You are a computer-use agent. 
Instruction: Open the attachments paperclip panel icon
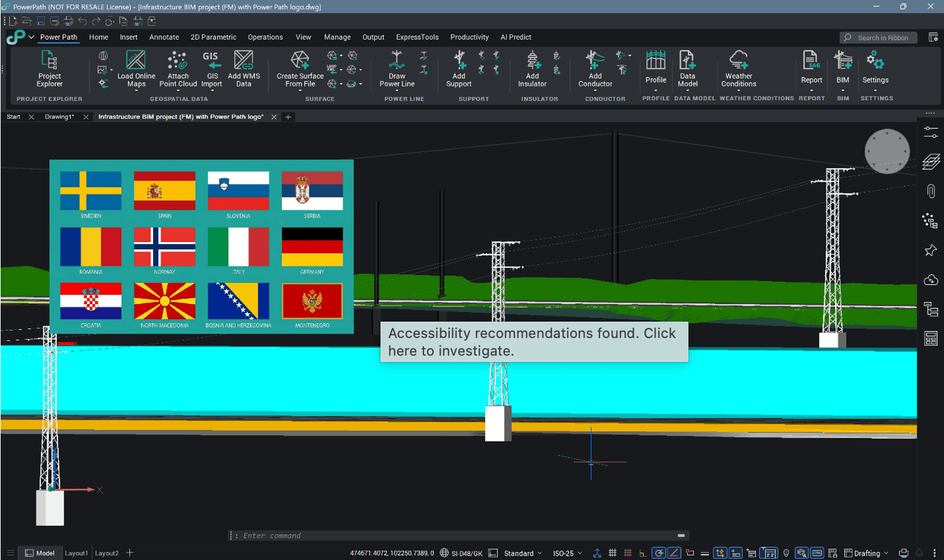coord(931,191)
